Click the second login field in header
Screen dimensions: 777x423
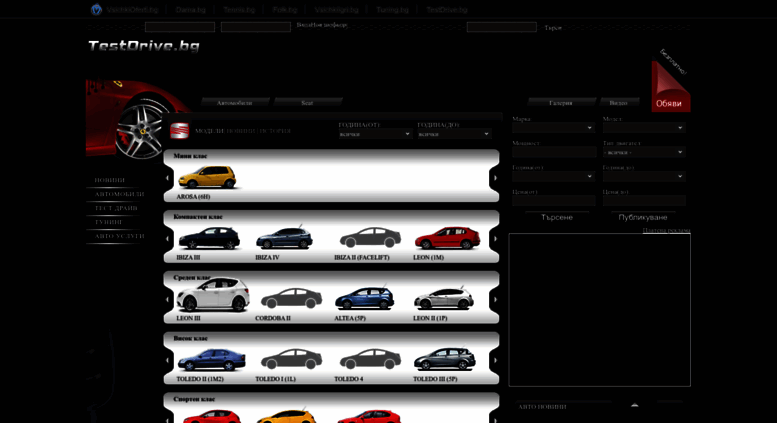click(x=256, y=27)
